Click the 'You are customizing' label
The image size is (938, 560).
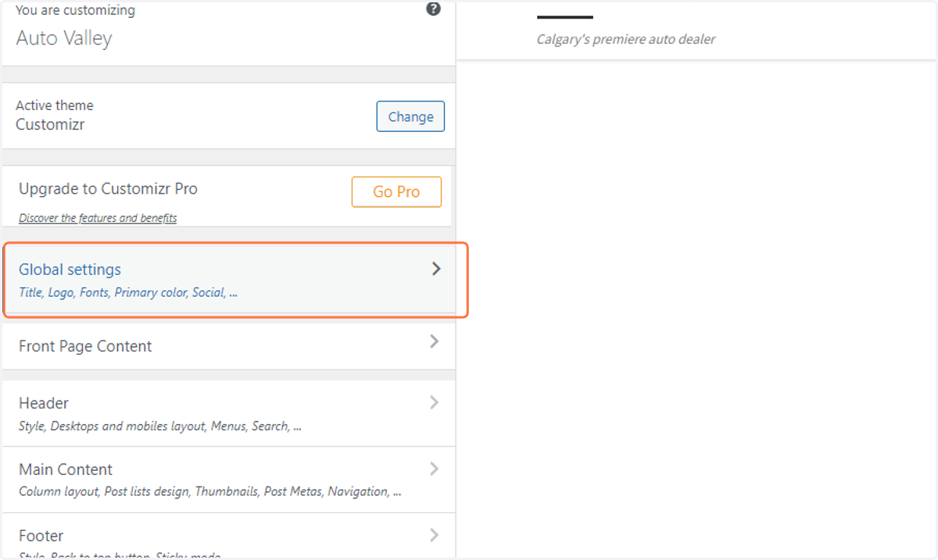coord(75,11)
